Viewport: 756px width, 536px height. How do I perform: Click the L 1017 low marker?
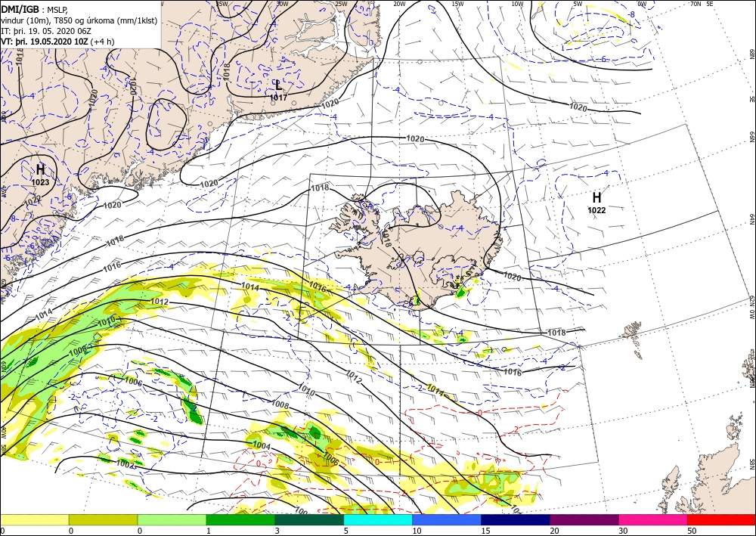tap(278, 91)
